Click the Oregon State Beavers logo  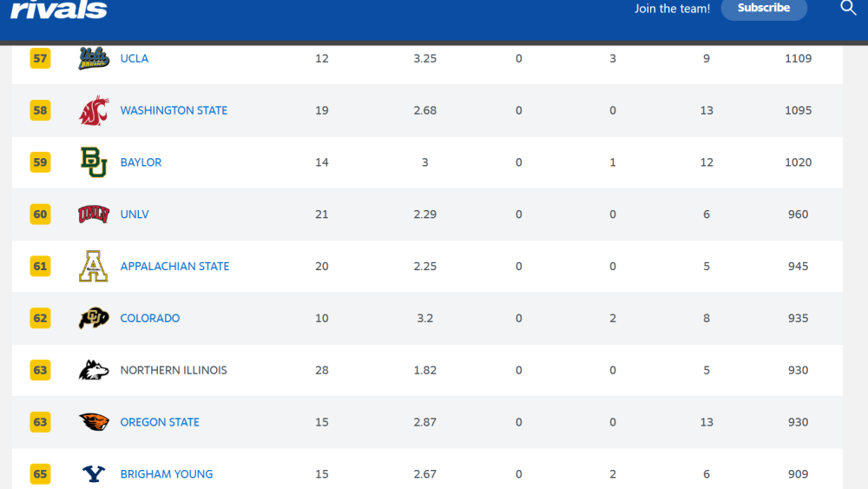(x=94, y=422)
